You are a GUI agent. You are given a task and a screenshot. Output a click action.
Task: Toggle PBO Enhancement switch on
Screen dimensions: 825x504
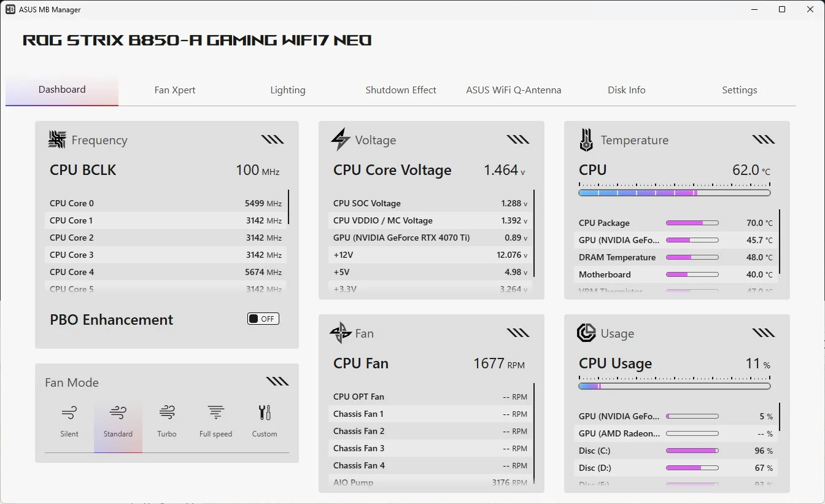coord(263,319)
